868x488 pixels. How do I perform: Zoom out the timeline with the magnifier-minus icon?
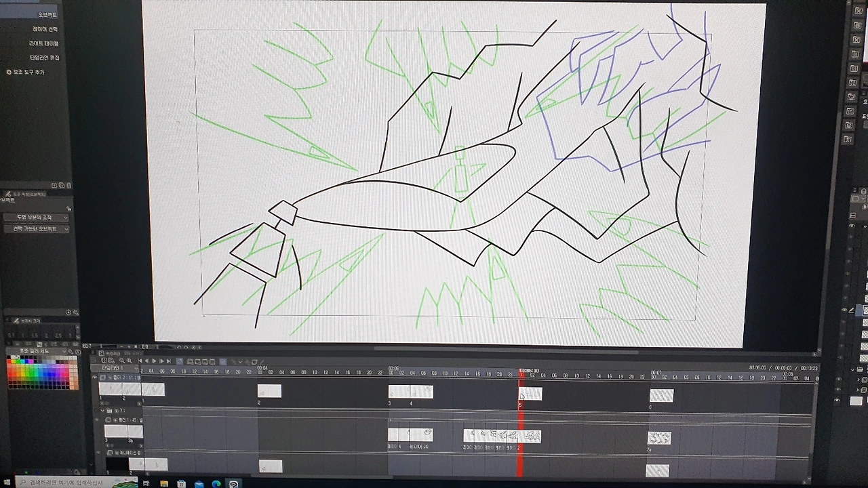pyautogui.click(x=121, y=361)
